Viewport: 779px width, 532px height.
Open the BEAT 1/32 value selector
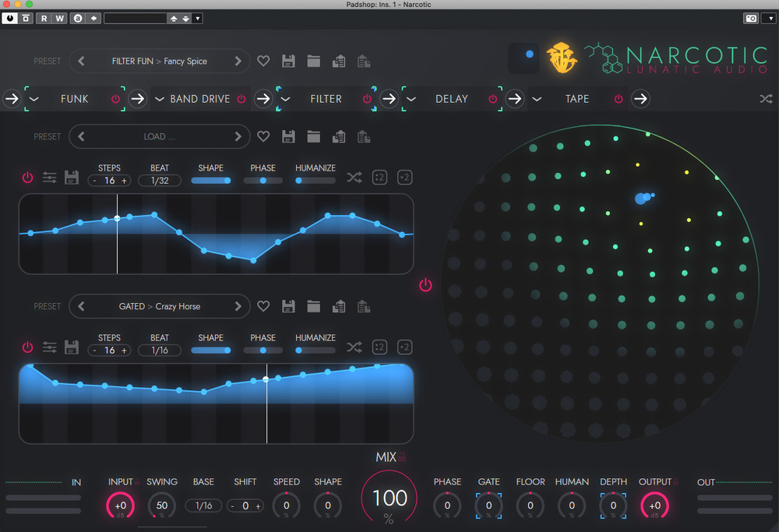[x=160, y=181]
